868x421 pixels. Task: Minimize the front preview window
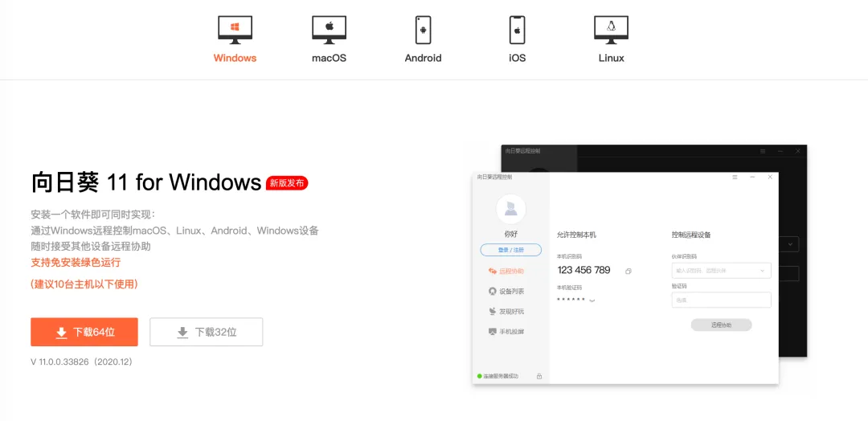coord(752,177)
